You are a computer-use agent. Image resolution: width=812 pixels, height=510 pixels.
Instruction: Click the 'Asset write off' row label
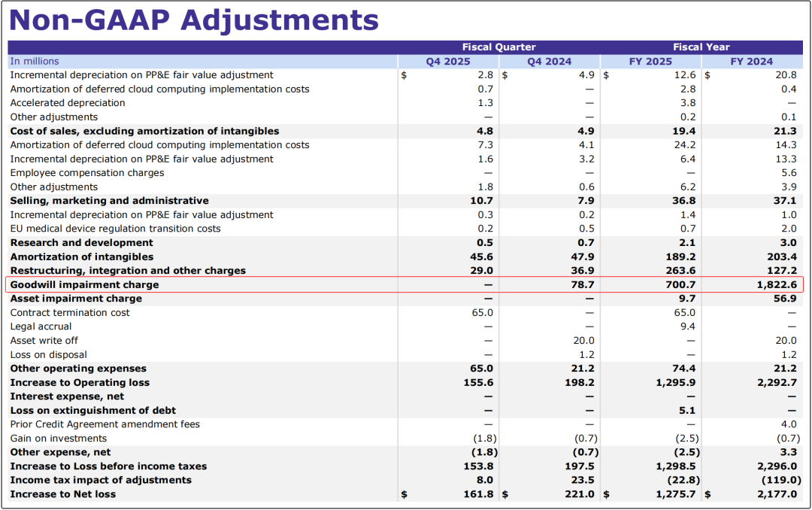[x=44, y=341]
